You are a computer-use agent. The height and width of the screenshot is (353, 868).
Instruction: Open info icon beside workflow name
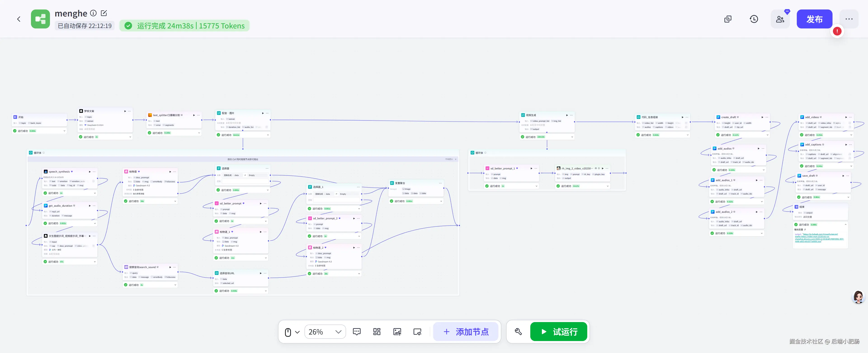93,13
